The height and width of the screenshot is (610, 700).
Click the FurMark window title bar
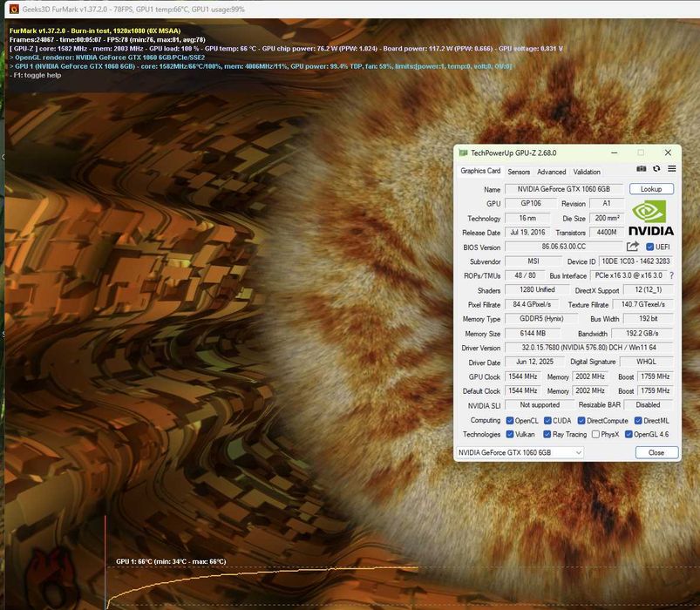click(353, 9)
